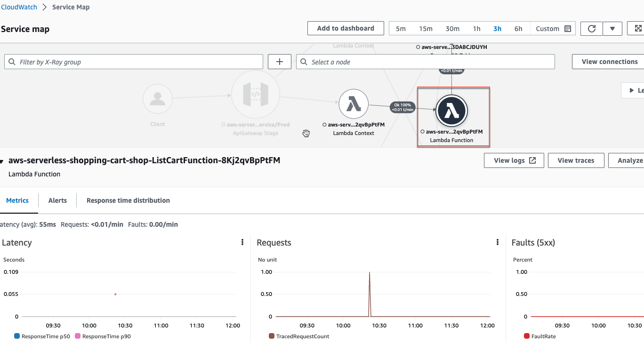Set time range to 5m
Screen dimensions: 644x342
point(401,29)
